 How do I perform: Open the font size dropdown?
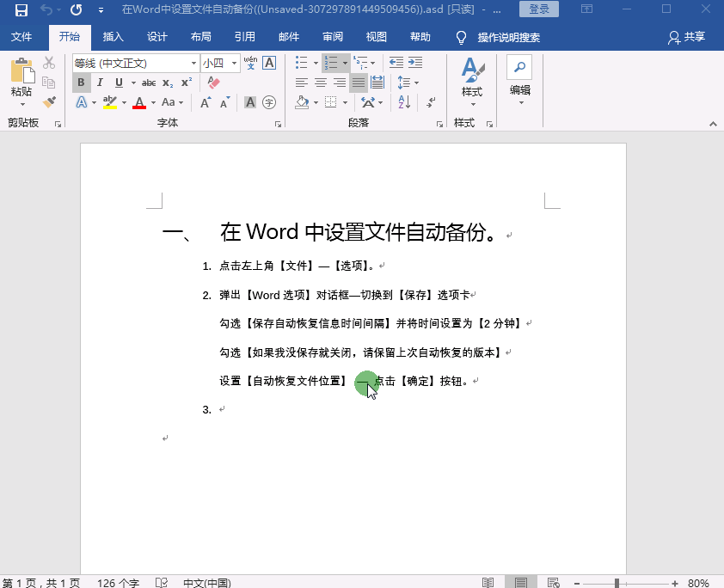[x=233, y=61]
